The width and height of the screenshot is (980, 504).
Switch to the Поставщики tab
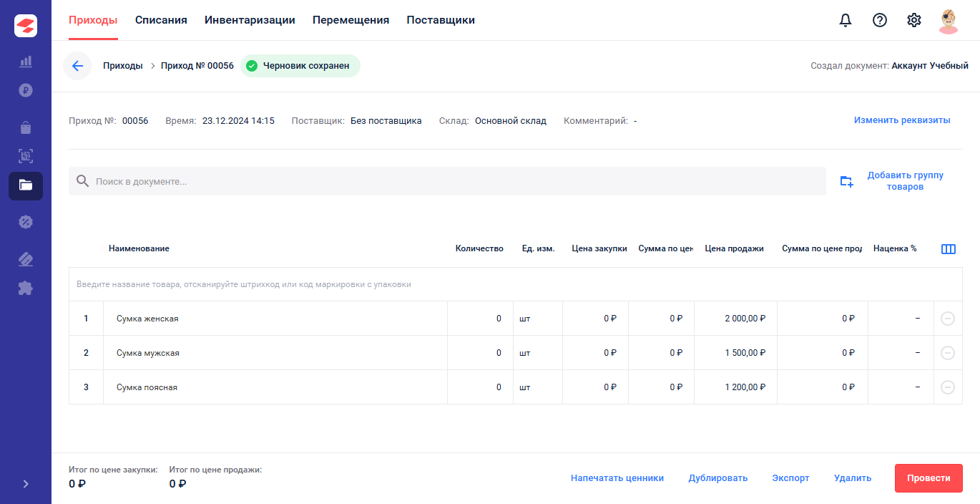(x=441, y=20)
